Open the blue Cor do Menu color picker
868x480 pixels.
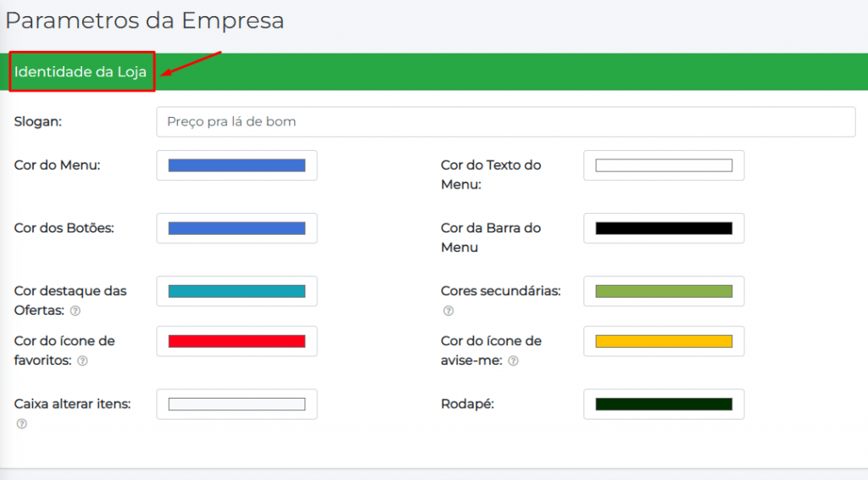tap(236, 165)
